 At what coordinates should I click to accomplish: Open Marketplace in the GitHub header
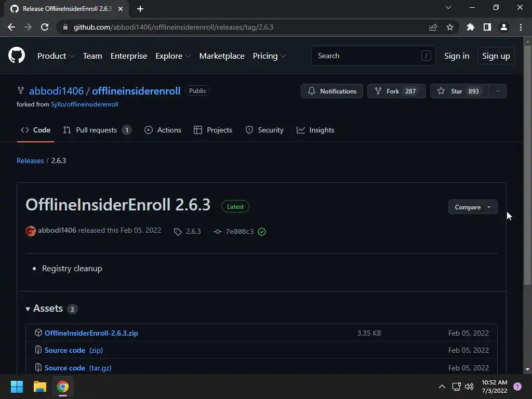pyautogui.click(x=222, y=56)
